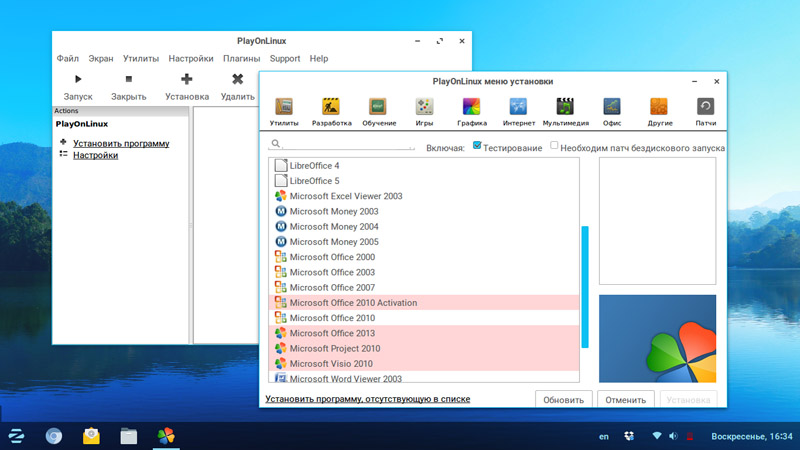The image size is (800, 450).
Task: Select the Офис category icon
Action: point(612,106)
